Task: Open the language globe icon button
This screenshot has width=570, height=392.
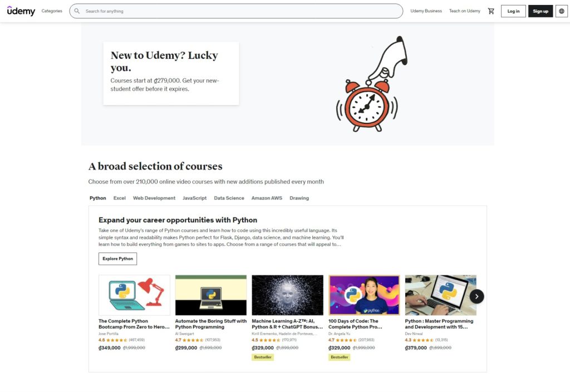Action: [x=562, y=11]
